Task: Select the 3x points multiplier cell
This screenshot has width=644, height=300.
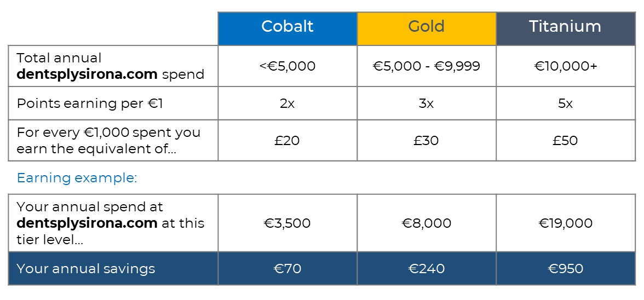Action: pos(426,103)
